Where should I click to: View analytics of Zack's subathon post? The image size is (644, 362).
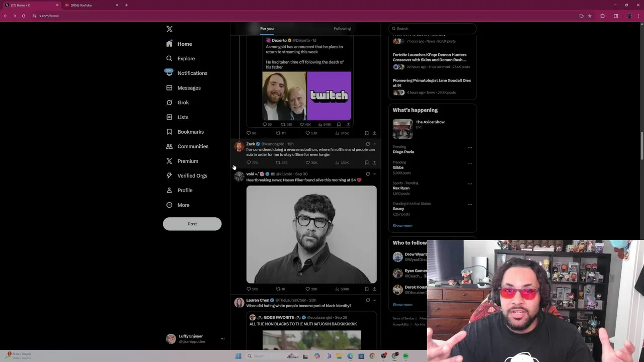(x=342, y=163)
